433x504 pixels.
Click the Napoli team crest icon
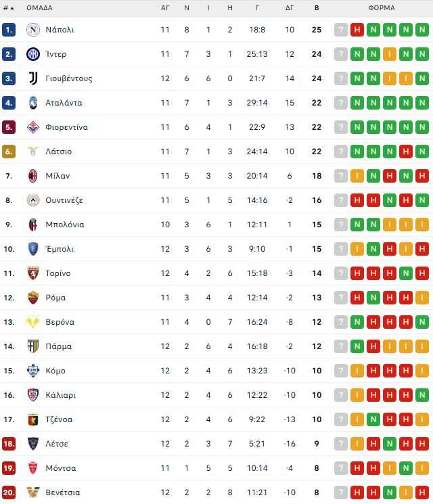pyautogui.click(x=33, y=30)
